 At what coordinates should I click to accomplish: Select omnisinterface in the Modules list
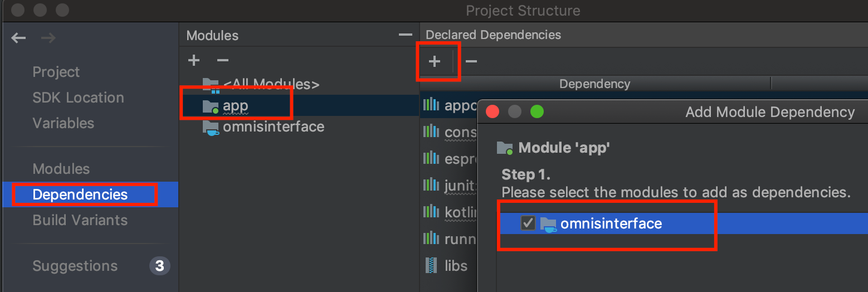pyautogui.click(x=274, y=126)
